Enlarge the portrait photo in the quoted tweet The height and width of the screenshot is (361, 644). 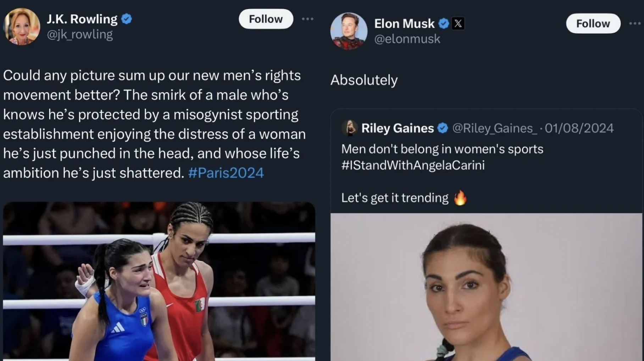pos(486,287)
